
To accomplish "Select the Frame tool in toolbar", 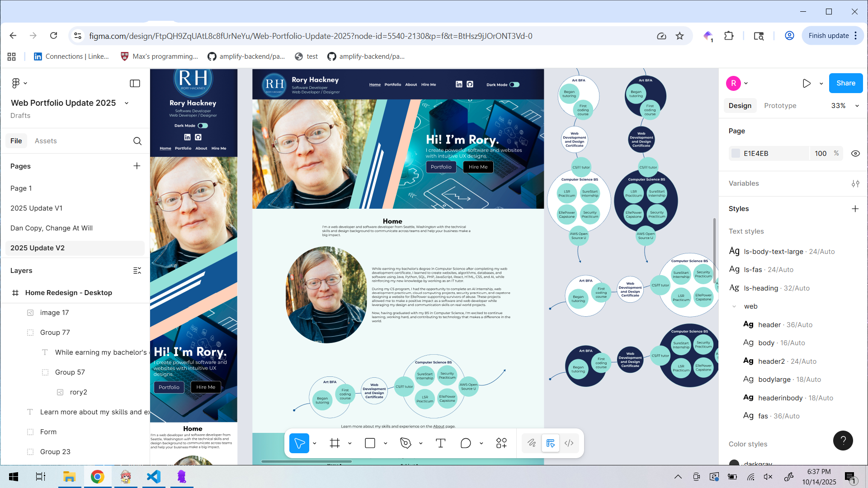I will pos(335,443).
